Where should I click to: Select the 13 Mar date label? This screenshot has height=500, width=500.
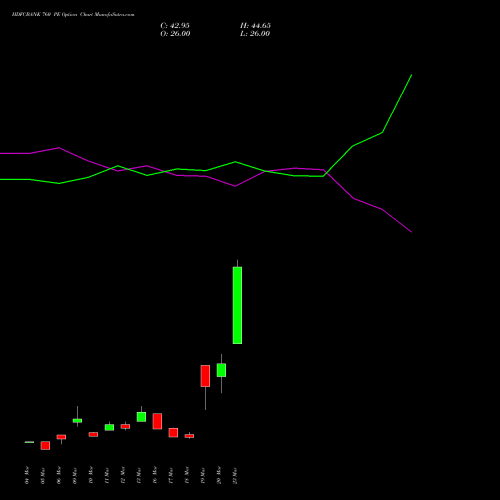point(139,475)
